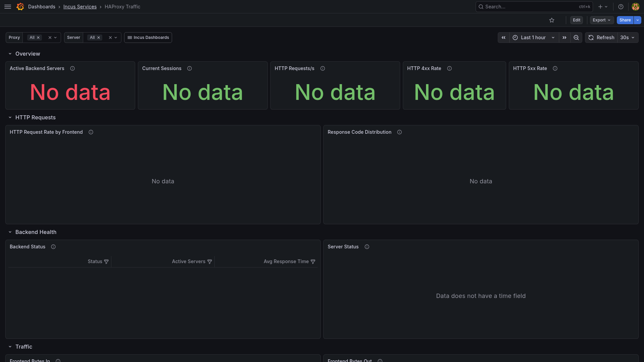Zoom out the time range
The width and height of the screenshot is (644, 362).
[576, 38]
